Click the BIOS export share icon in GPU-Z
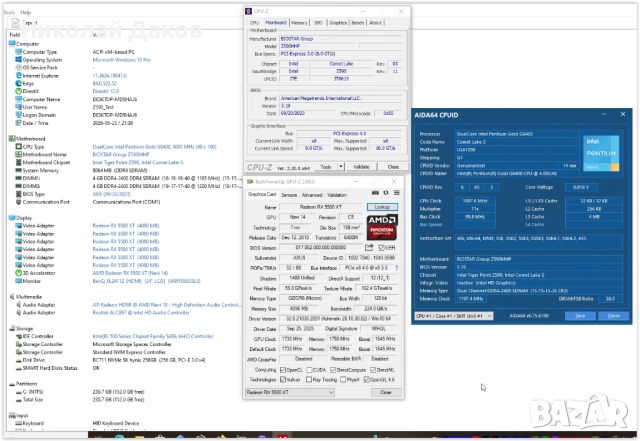 pyautogui.click(x=369, y=247)
